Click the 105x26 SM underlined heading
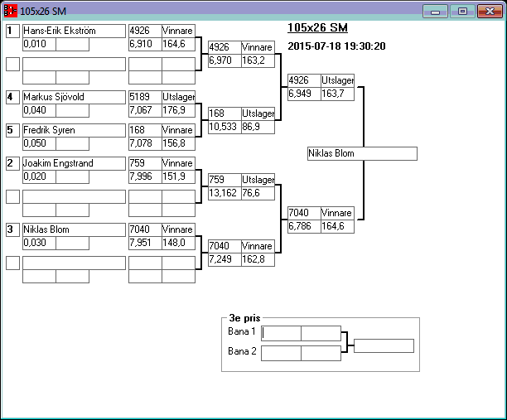This screenshot has width=507, height=420. pyautogui.click(x=317, y=28)
